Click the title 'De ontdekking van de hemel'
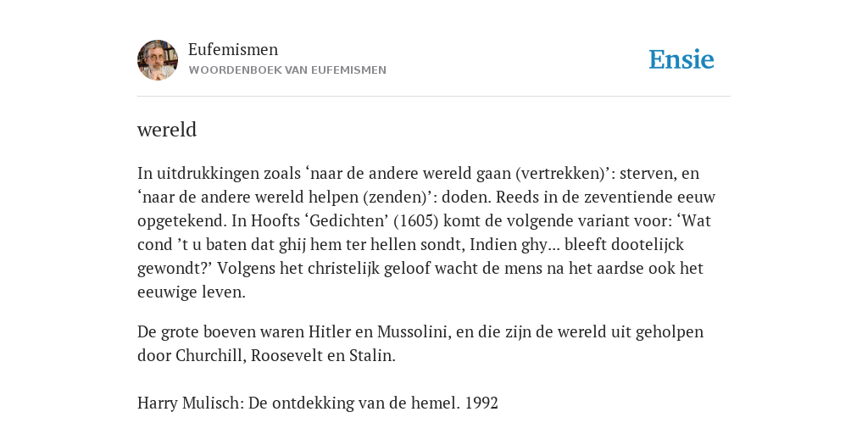 (x=354, y=403)
